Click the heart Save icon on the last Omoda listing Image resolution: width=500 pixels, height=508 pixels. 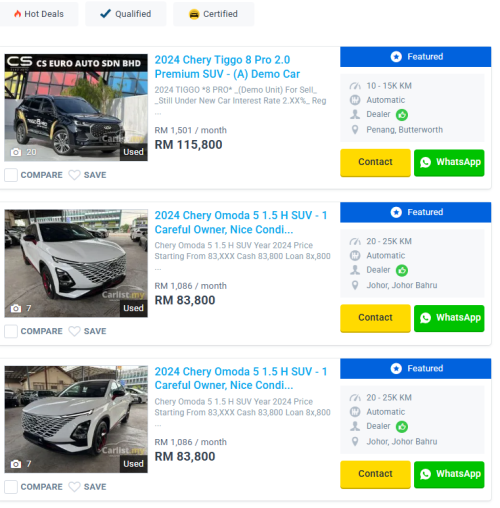[74, 487]
